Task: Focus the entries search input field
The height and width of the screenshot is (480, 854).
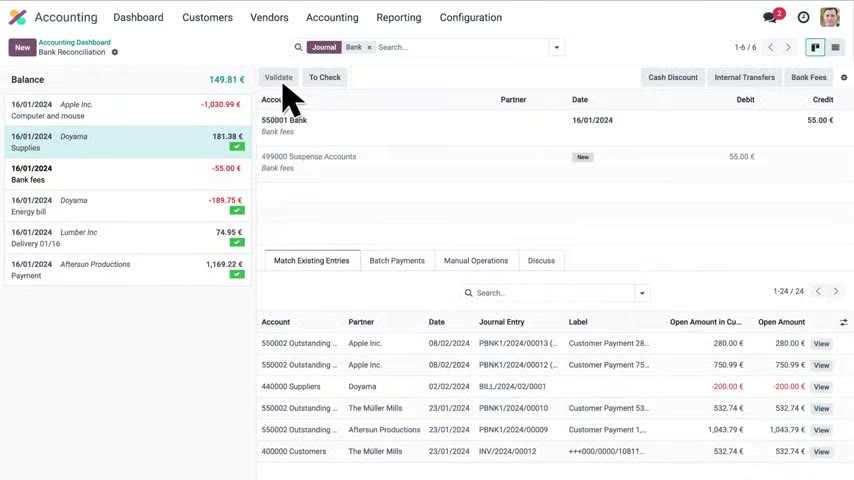Action: [554, 293]
